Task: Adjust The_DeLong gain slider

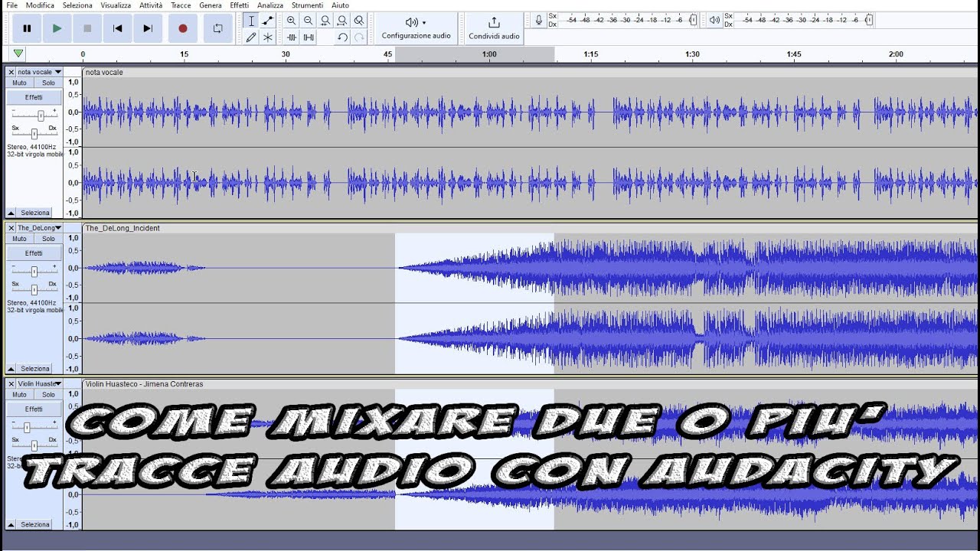Action: [x=34, y=271]
